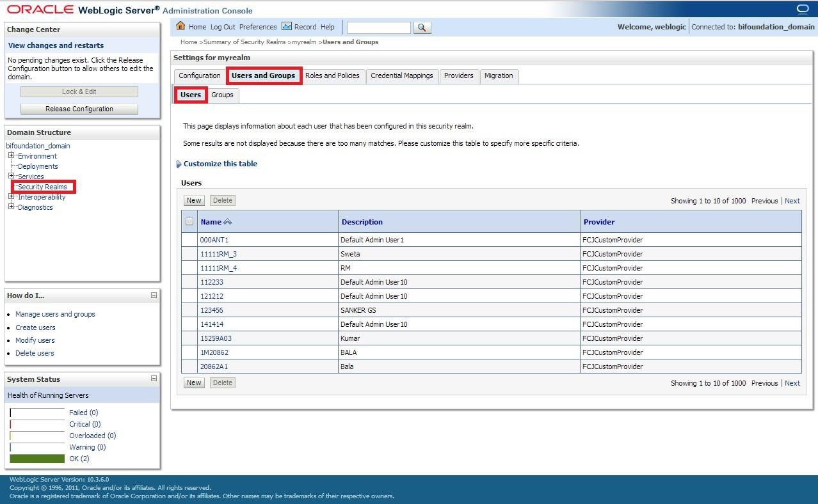The height and width of the screenshot is (504, 818).
Task: Open the Preferences link
Action: [258, 27]
